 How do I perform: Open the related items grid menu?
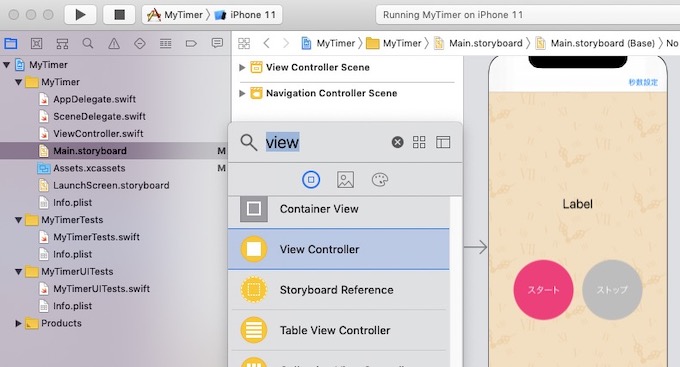pyautogui.click(x=244, y=43)
